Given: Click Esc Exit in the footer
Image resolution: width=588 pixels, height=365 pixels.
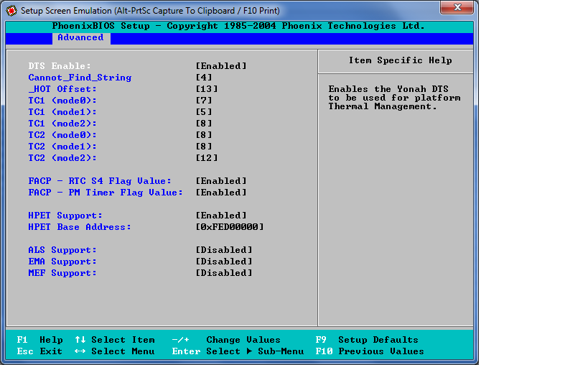Looking at the screenshot, I should 39,351.
